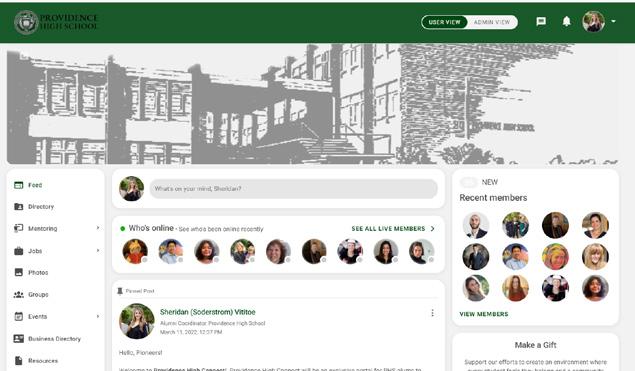Expand the Jobs submenu chevron
This screenshot has height=371, width=635.
coord(98,251)
